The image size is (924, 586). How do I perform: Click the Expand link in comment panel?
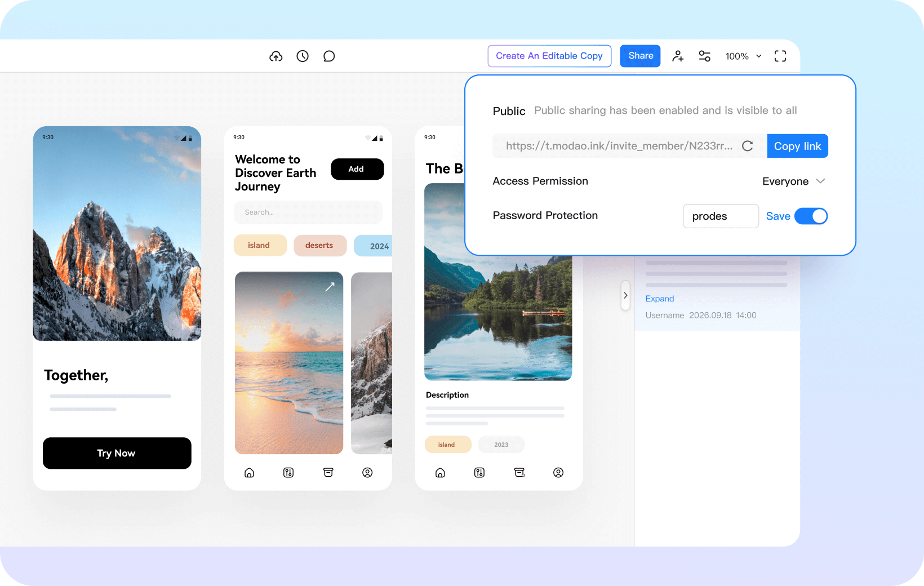[x=660, y=299]
